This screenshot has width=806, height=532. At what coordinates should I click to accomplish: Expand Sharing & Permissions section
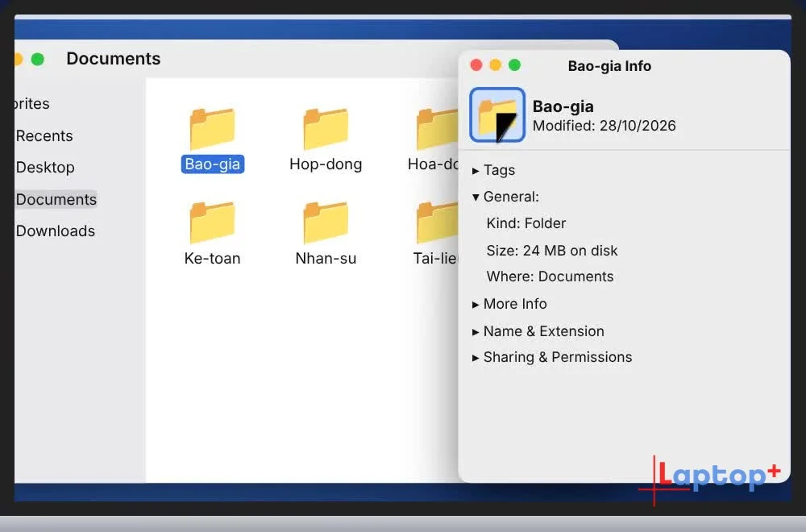[476, 358]
